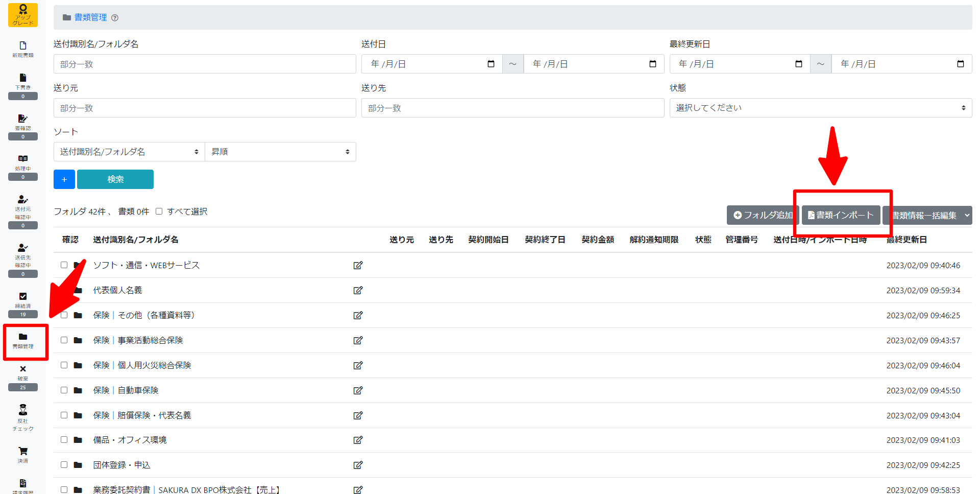
Task: Go to 要確認 sidebar item
Action: [22, 122]
